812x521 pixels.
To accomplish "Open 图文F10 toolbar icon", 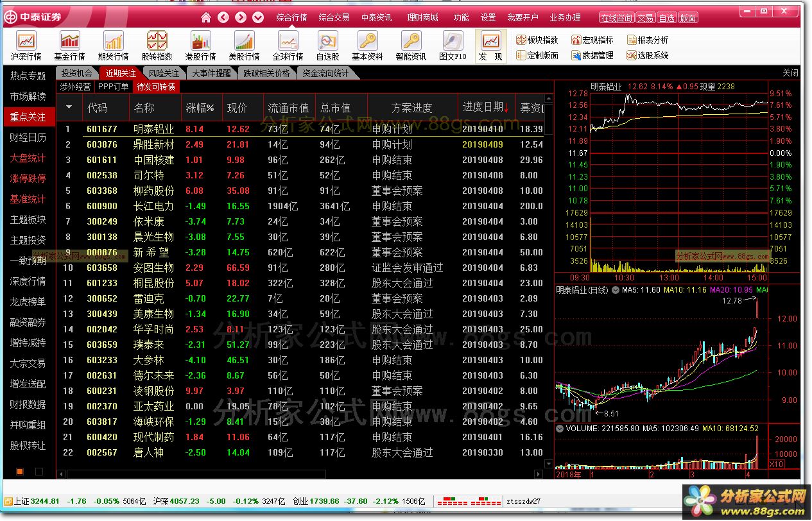I will point(453,47).
